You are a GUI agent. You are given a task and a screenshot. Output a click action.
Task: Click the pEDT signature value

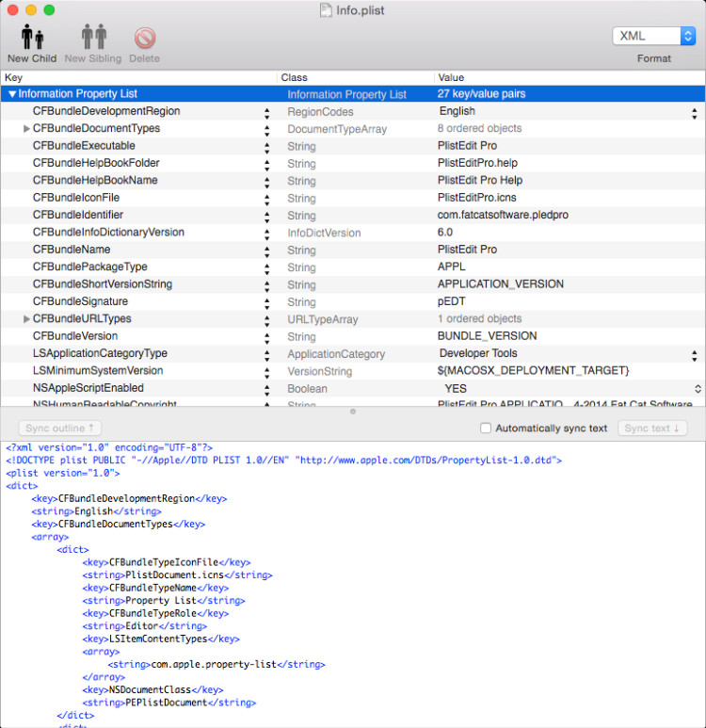(x=451, y=301)
